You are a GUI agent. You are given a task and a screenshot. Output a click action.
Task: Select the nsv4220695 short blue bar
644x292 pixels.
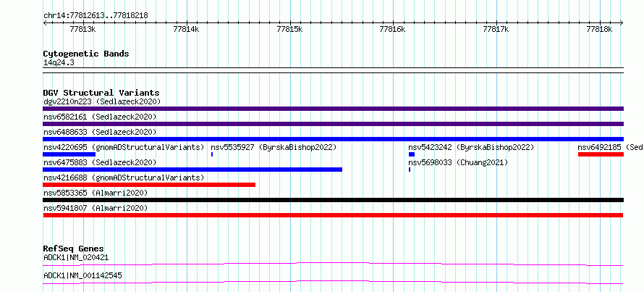tap(69, 154)
